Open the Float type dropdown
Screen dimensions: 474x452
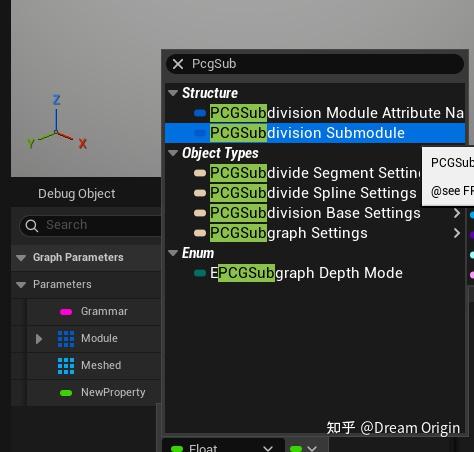click(223, 446)
